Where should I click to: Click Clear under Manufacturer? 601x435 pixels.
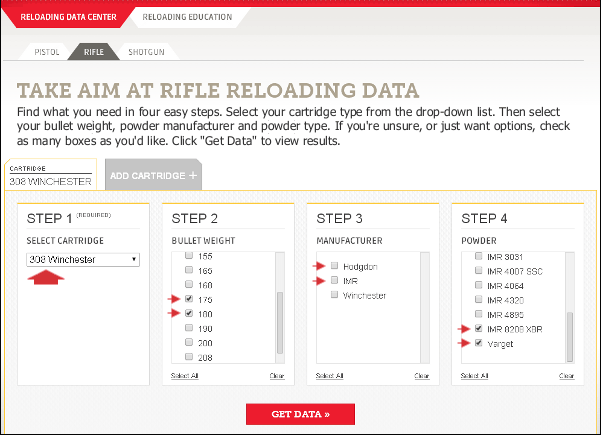422,376
